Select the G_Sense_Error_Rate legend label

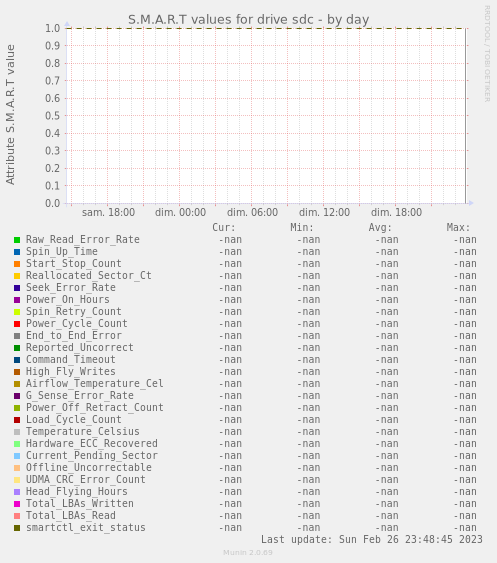click(x=80, y=396)
